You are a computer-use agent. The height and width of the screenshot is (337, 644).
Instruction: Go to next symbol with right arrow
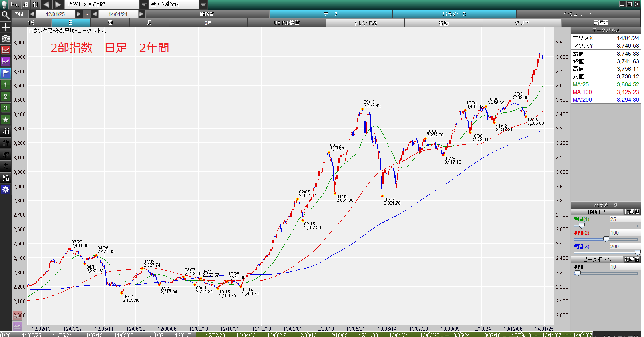tap(58, 4)
